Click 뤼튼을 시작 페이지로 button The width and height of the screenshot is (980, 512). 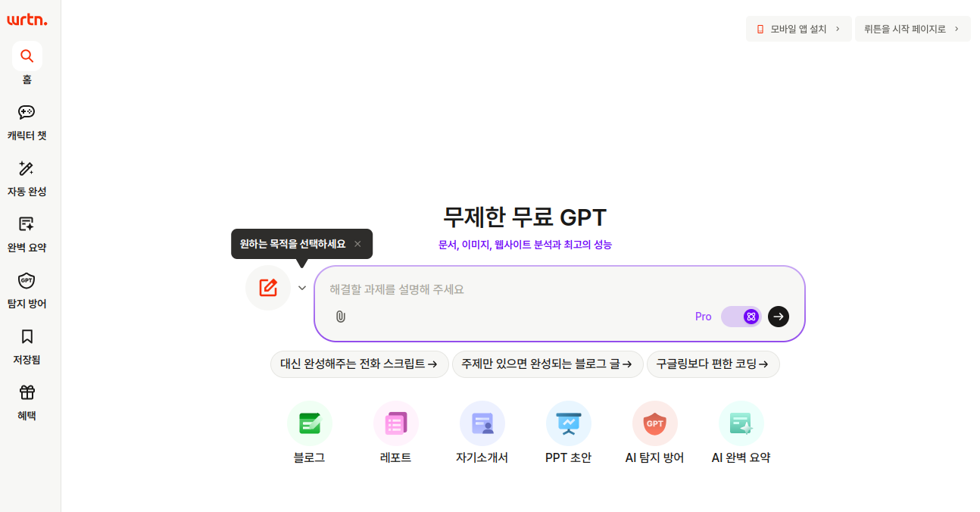click(x=913, y=29)
